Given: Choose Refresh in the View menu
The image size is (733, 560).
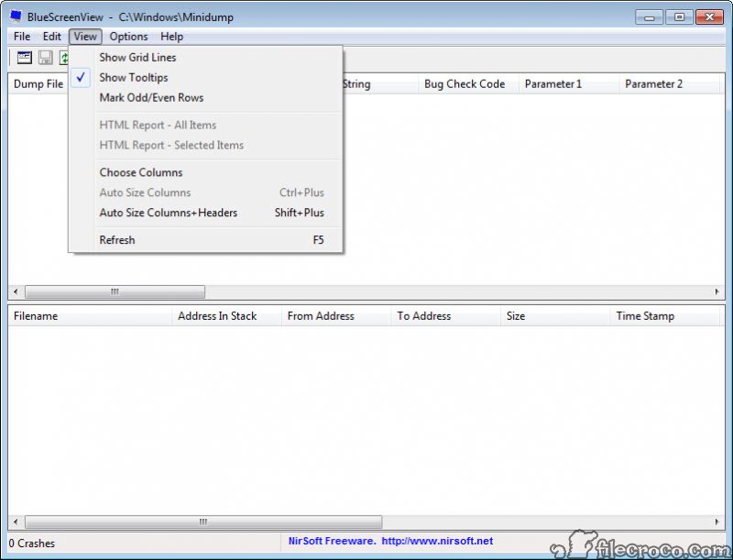Looking at the screenshot, I should coord(205,240).
